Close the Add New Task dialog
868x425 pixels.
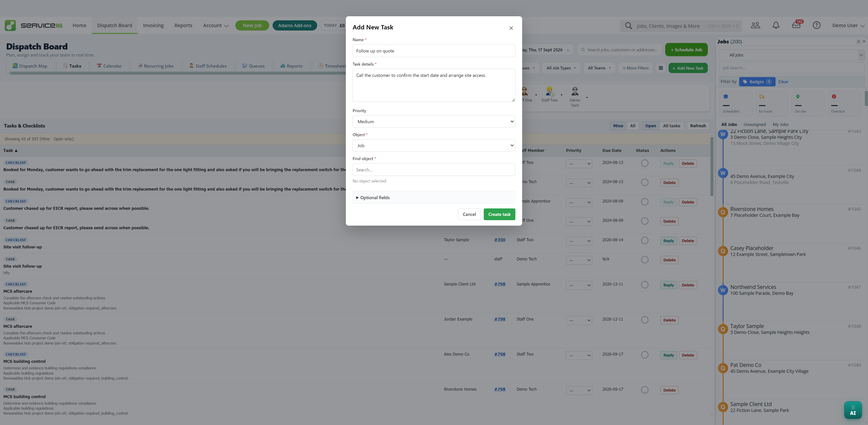pos(511,28)
